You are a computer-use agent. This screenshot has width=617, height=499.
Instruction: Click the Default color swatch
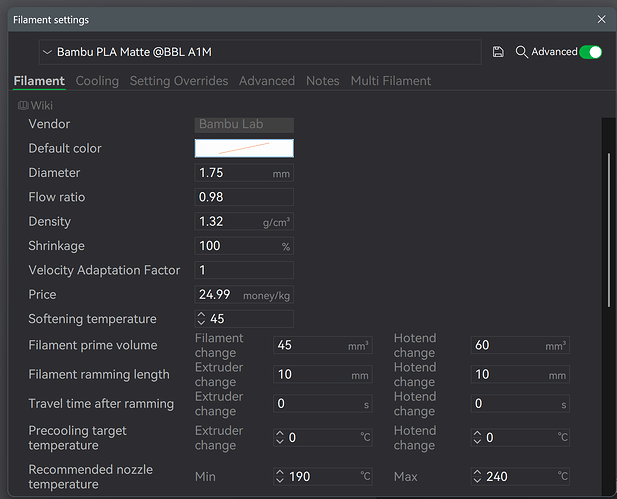(244, 148)
